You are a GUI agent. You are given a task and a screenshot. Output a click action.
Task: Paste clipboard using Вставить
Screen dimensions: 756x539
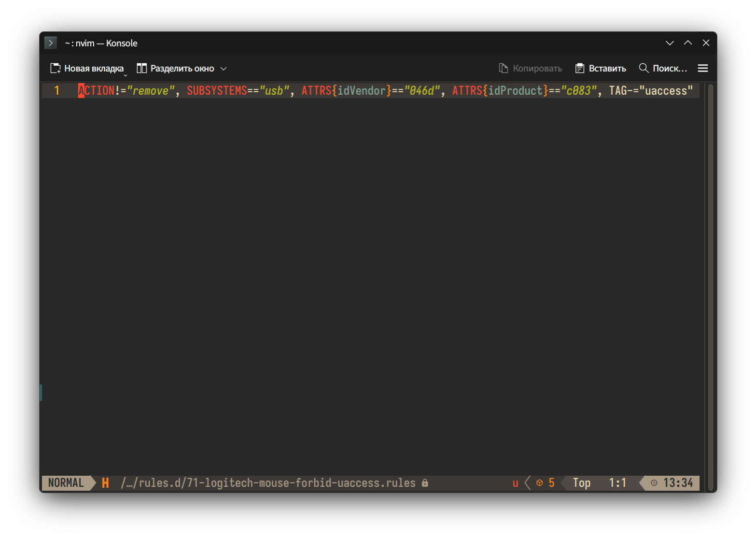tap(601, 69)
